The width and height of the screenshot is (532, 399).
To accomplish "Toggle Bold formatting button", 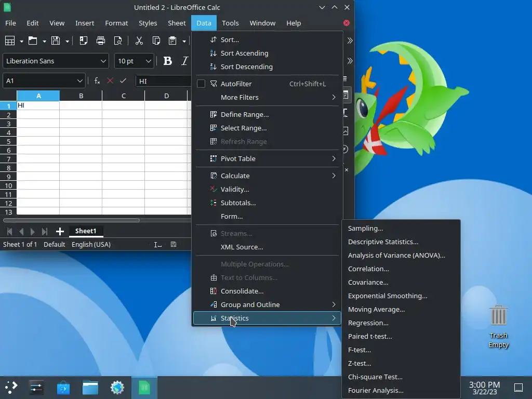I will tap(168, 61).
